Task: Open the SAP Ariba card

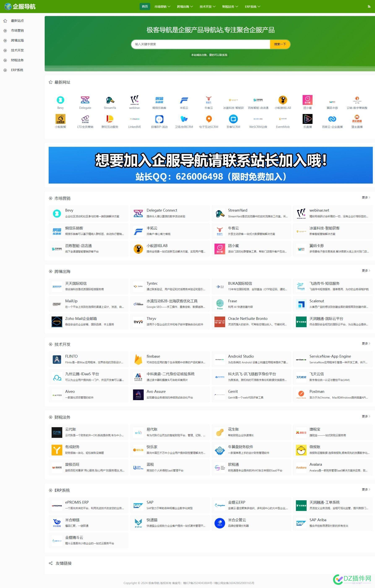Action: (x=333, y=523)
